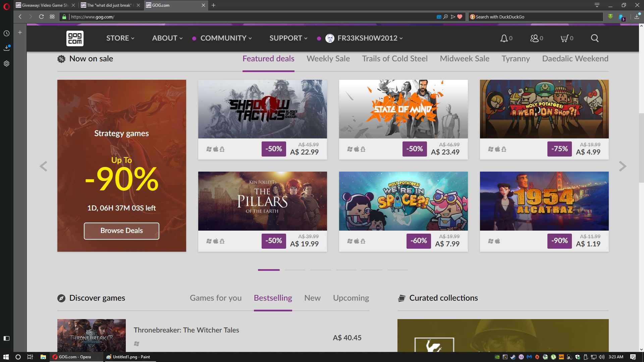Expand the SUPPORT dropdown menu

pyautogui.click(x=288, y=38)
